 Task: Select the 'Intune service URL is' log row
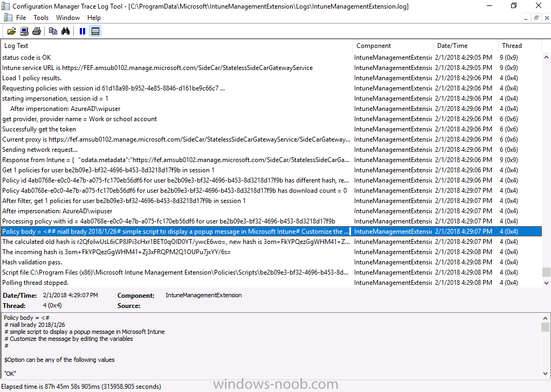pyautogui.click(x=271, y=68)
